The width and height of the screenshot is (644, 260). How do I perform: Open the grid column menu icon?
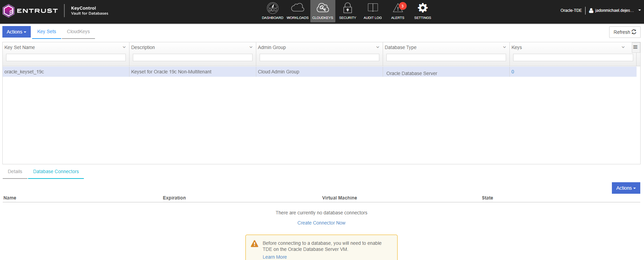click(x=636, y=47)
